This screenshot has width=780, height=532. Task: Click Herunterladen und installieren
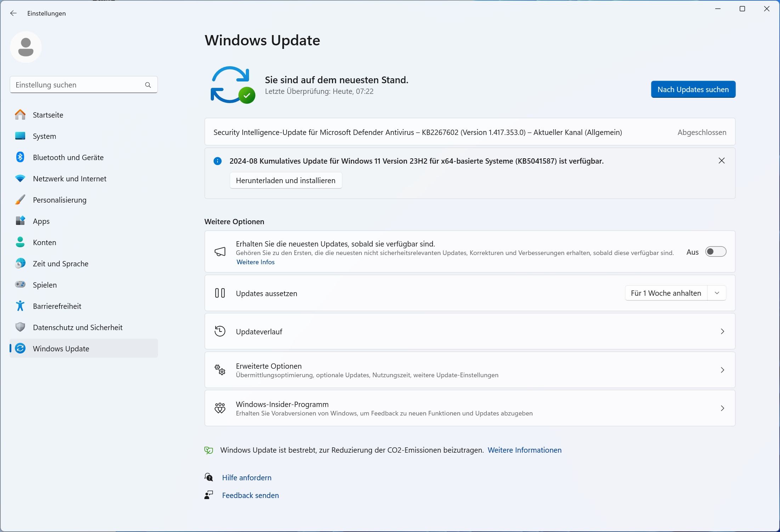(286, 181)
